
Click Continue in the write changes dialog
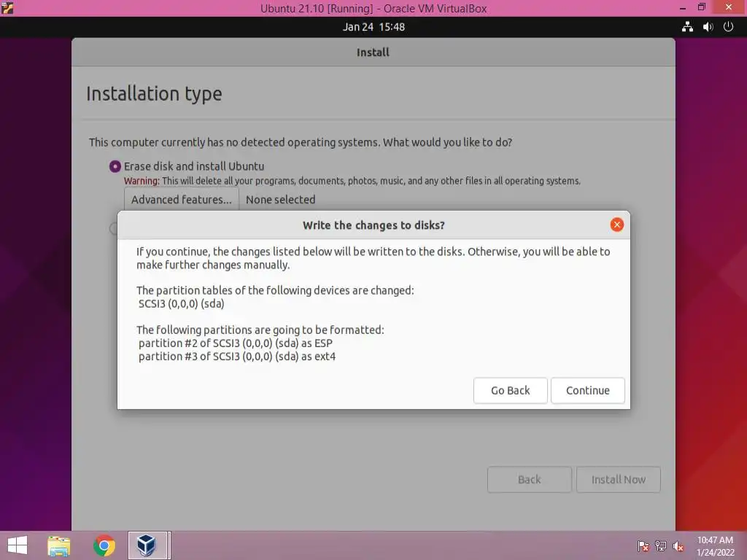[x=587, y=391]
